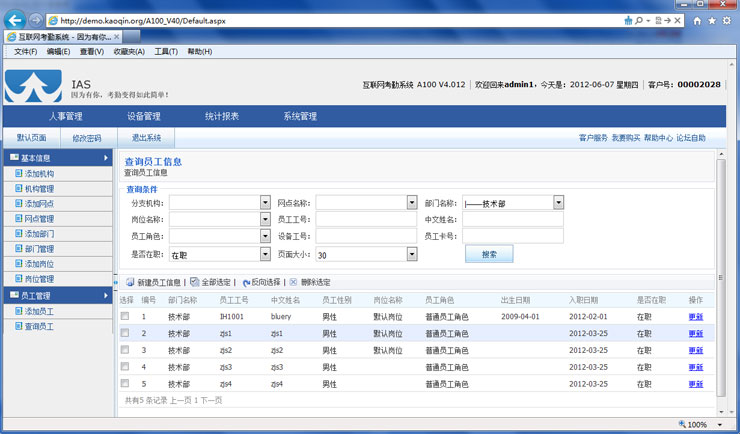The height and width of the screenshot is (434, 740).
Task: Click icon beside 添加员工 in sidebar
Action: point(18,311)
